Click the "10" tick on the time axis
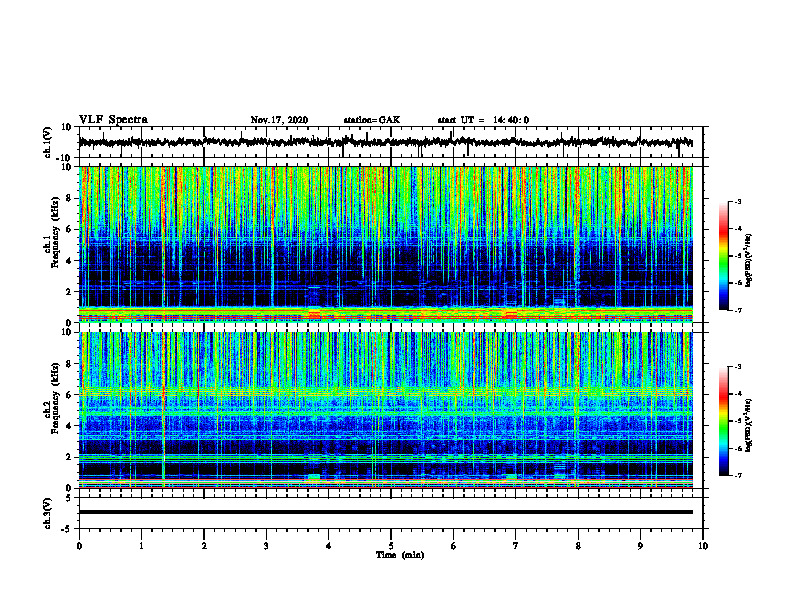The width and height of the screenshot is (792, 612). pos(703,546)
